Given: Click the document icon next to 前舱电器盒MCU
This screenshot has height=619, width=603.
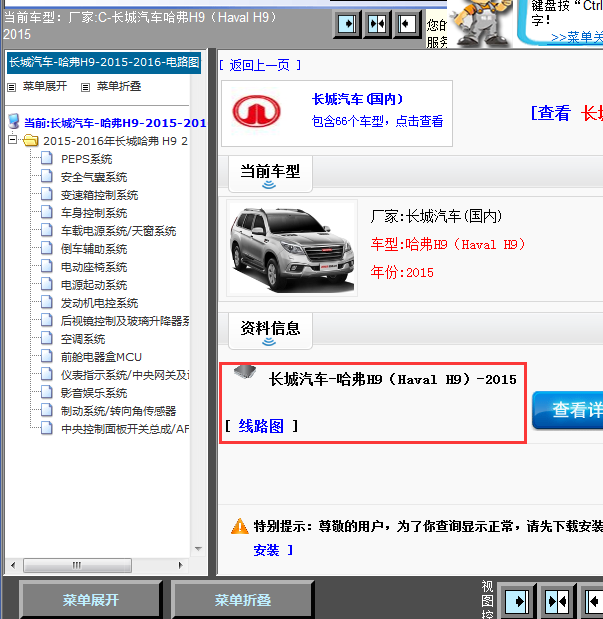Looking at the screenshot, I should click(x=47, y=356).
